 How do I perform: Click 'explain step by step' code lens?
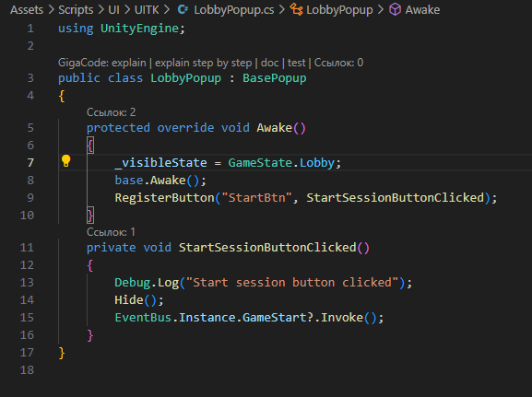(x=203, y=63)
